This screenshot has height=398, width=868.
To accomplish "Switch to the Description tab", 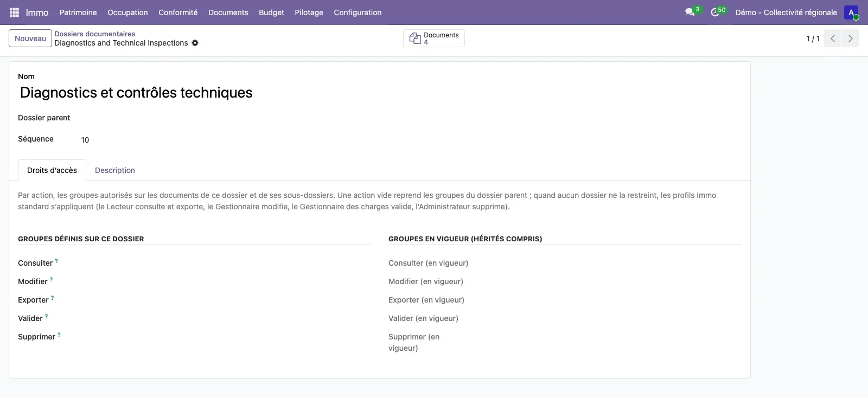I will pos(115,170).
